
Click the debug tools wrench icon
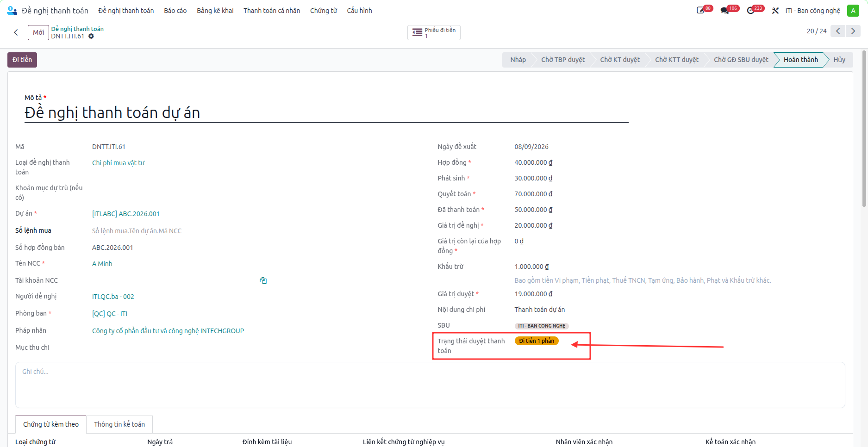click(x=775, y=11)
